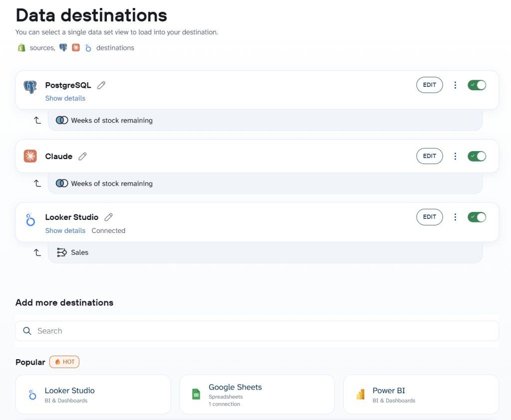Click the Looker Studio icon in the destinations summary
The height and width of the screenshot is (420, 511).
pos(88,48)
